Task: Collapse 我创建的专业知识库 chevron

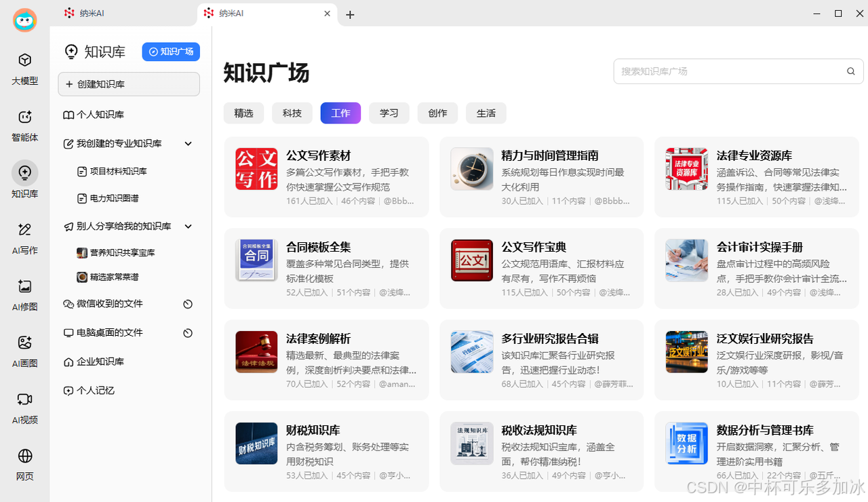Action: [189, 144]
